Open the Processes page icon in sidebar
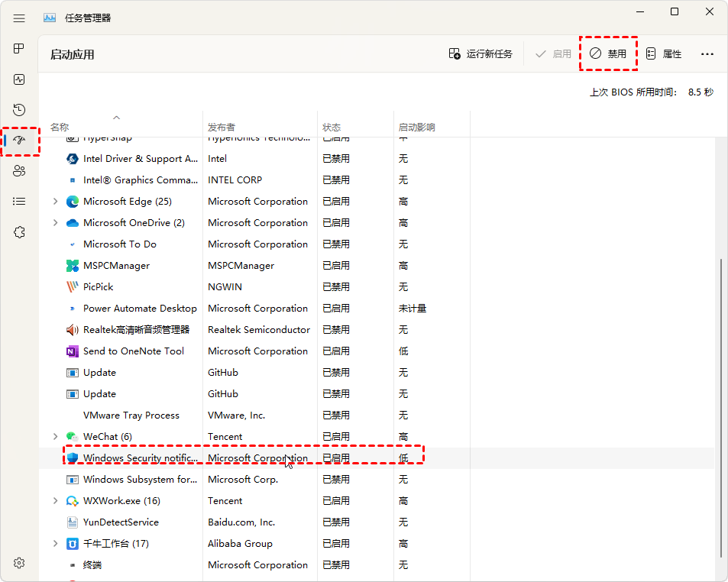728x582 pixels. [19, 49]
